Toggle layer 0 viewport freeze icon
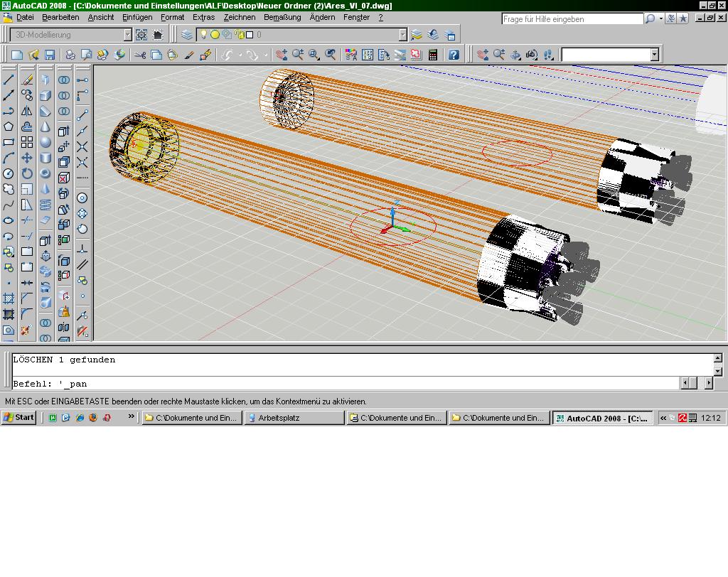 [227, 34]
